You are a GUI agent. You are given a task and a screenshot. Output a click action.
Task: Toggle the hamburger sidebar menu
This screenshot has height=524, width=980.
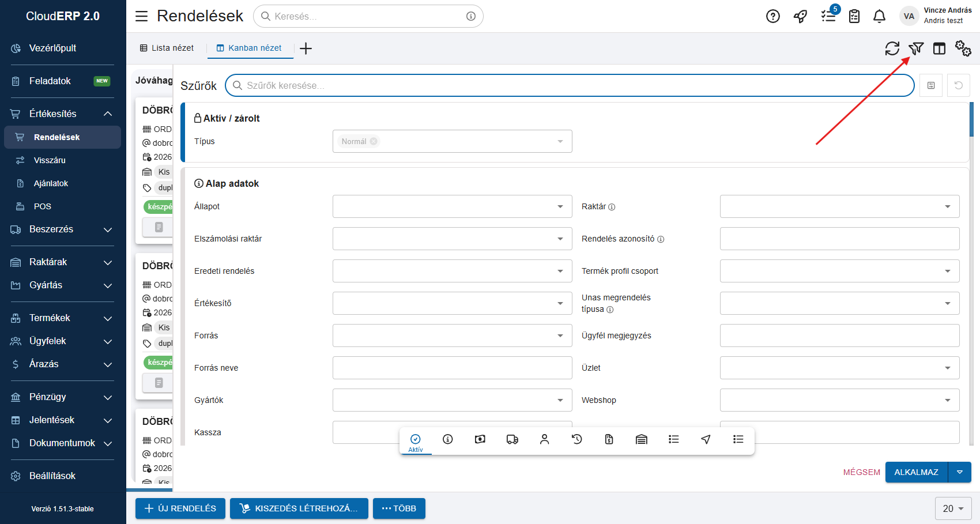click(x=141, y=16)
